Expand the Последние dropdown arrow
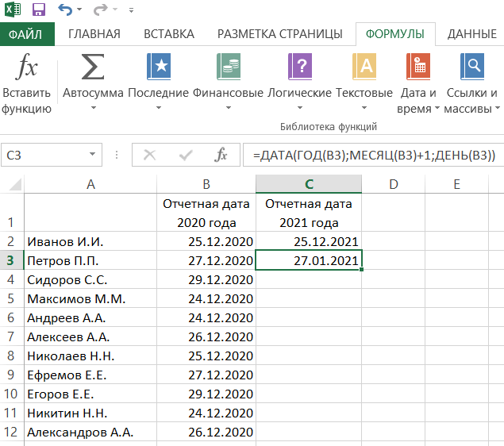The width and height of the screenshot is (504, 446). [159, 108]
